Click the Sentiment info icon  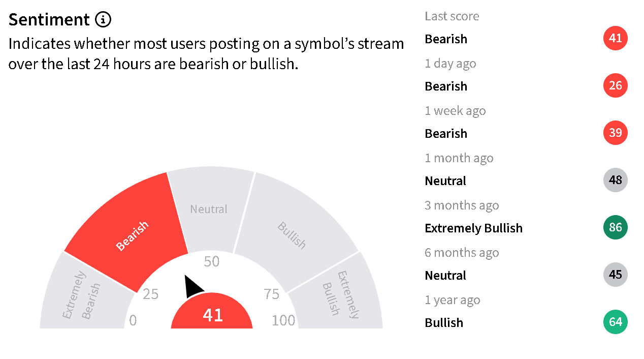[103, 20]
